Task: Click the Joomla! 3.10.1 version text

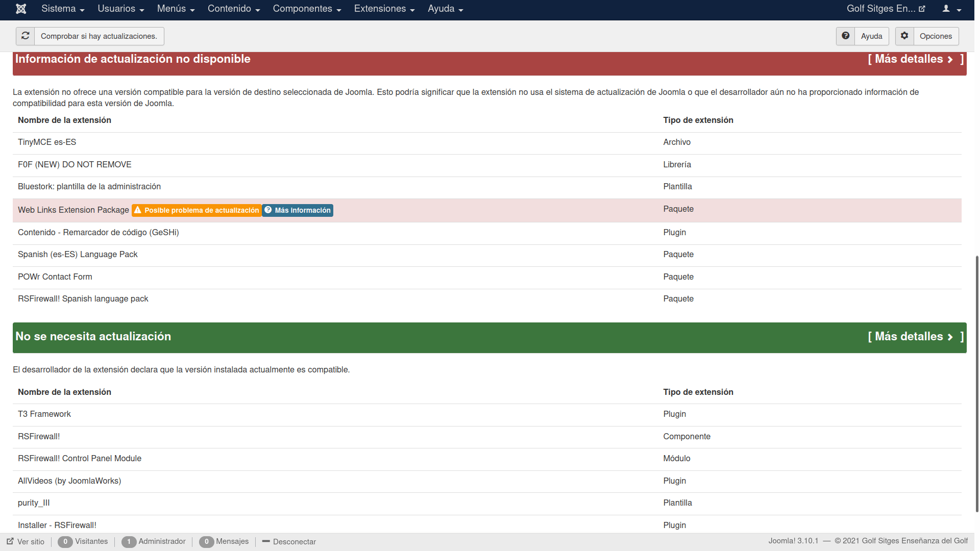Action: 793,541
